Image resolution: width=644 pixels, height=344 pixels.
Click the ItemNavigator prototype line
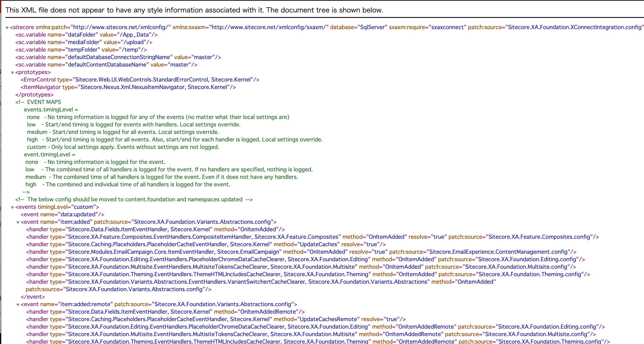click(x=128, y=87)
